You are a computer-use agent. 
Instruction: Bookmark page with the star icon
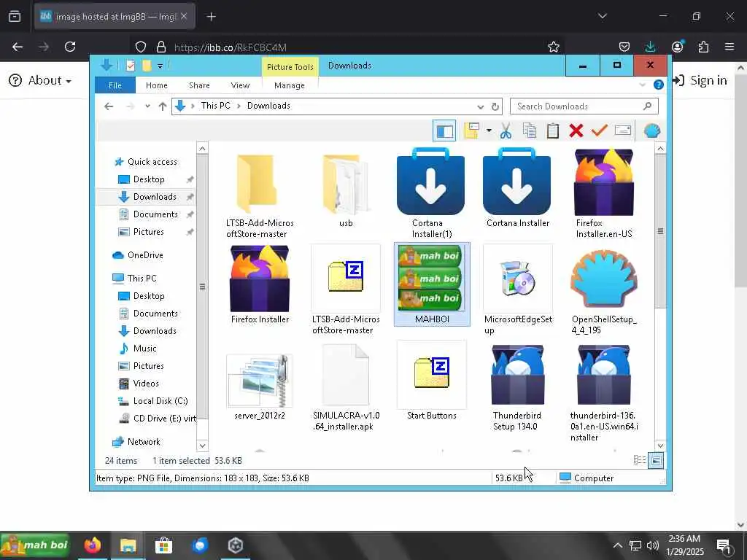(553, 47)
